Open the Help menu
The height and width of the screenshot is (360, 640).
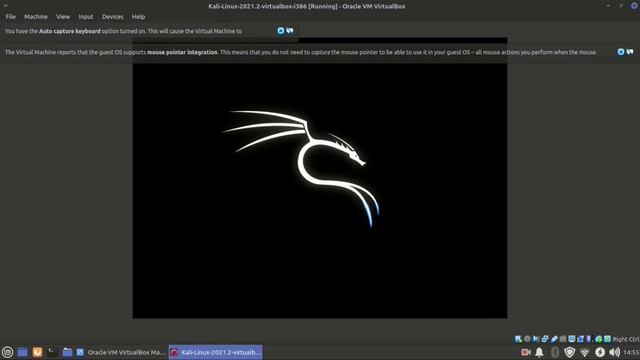(138, 17)
